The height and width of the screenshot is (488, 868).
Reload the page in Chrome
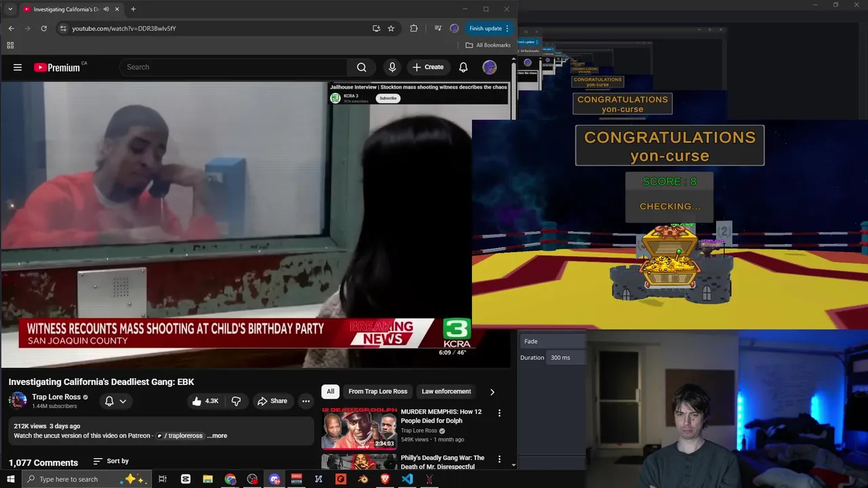tap(44, 28)
